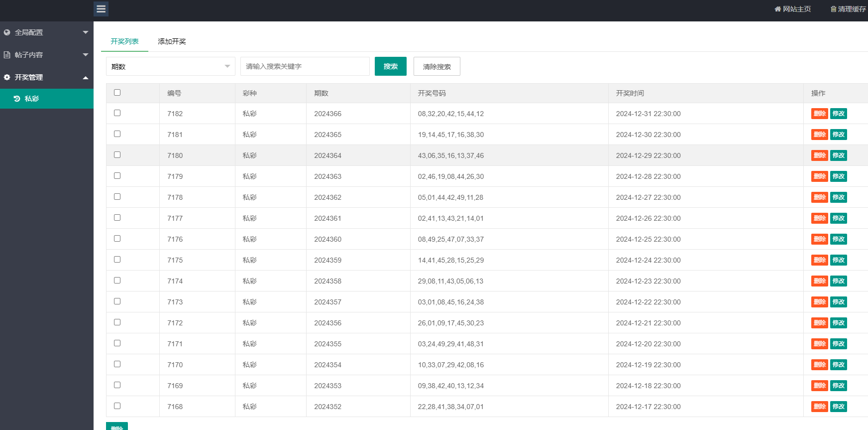Click the orange 删除 button for row 7180

pos(819,155)
